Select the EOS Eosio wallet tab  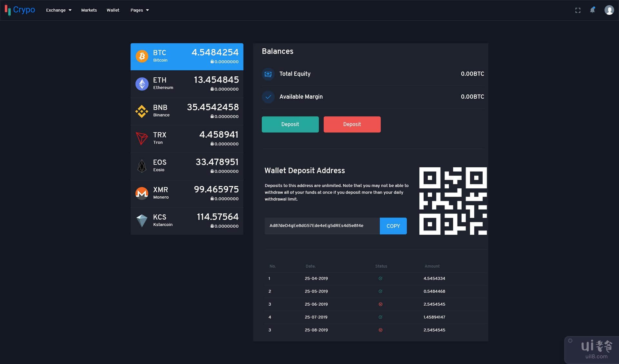(x=187, y=166)
